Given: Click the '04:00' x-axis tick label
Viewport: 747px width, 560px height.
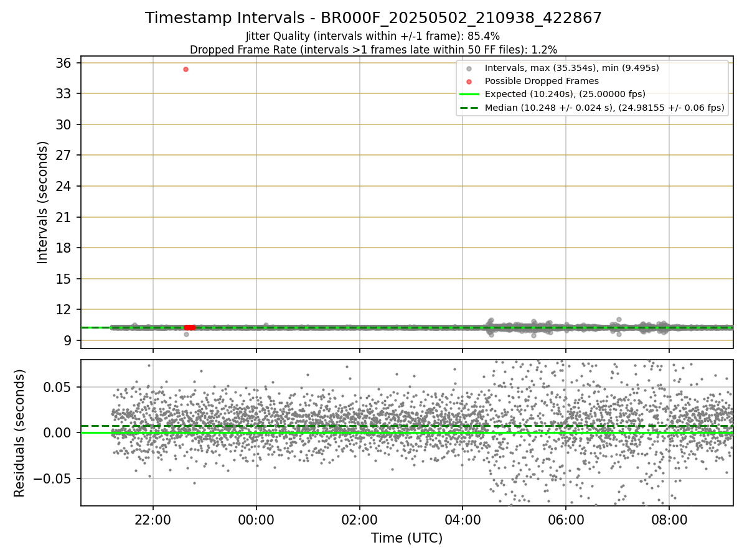Looking at the screenshot, I should click(x=463, y=519).
